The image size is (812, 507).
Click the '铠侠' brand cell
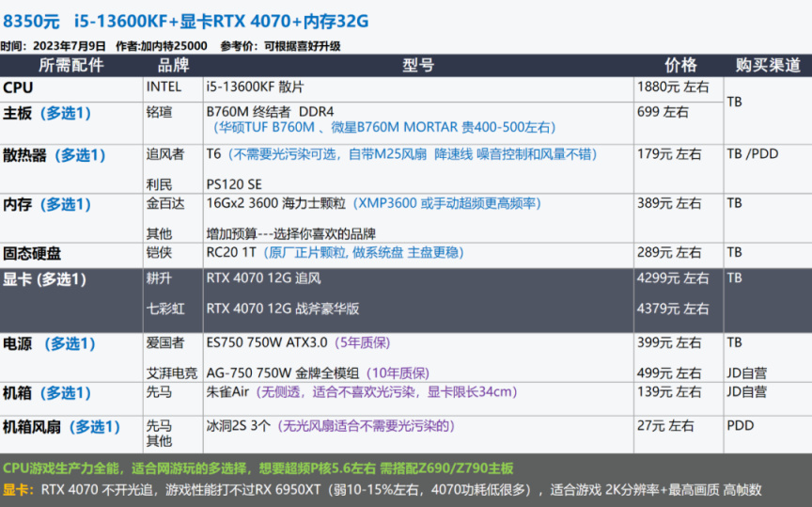click(159, 252)
